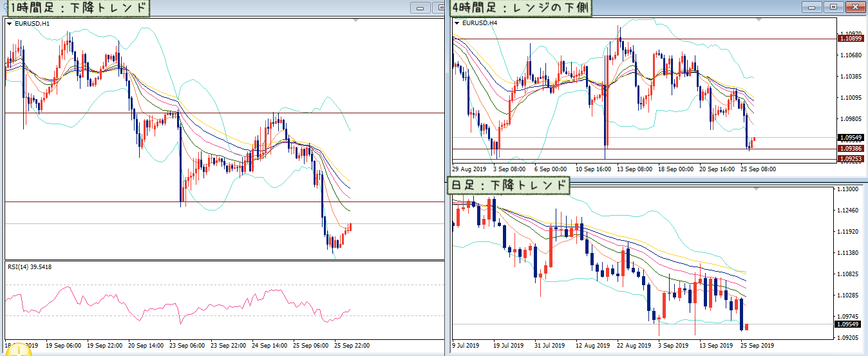Click 1.10825 on the daily price scale
This screenshot has height=356, width=868.
coord(847,274)
